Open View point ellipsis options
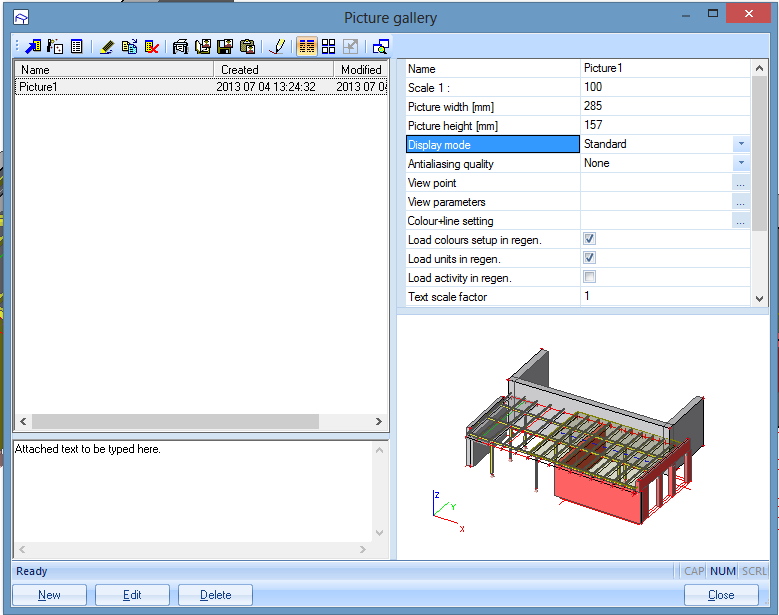The image size is (779, 615). click(740, 183)
